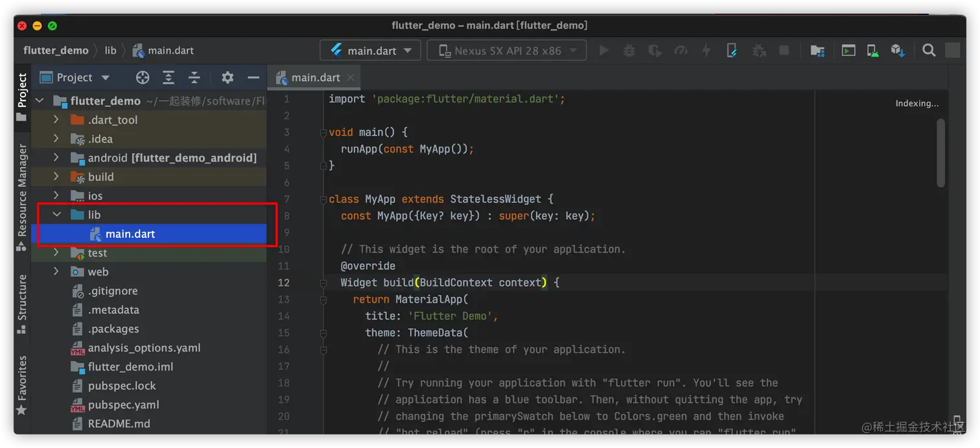This screenshot has height=448, width=980.
Task: Run the app with the play button
Action: click(x=603, y=51)
